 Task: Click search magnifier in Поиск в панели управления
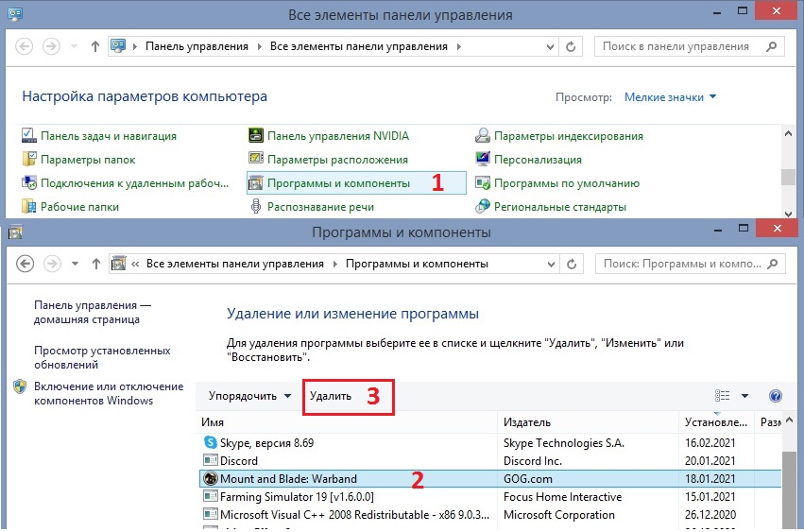pos(771,46)
